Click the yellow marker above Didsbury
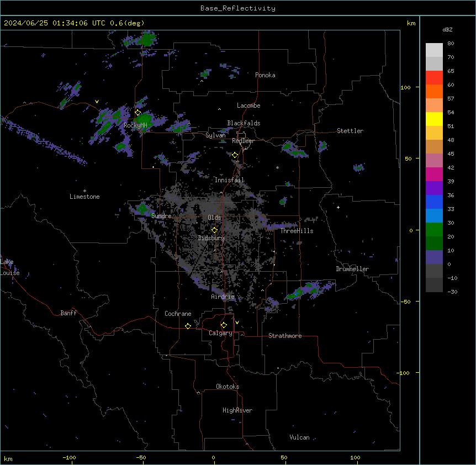Image resolution: width=476 pixels, height=465 pixels. tap(214, 230)
